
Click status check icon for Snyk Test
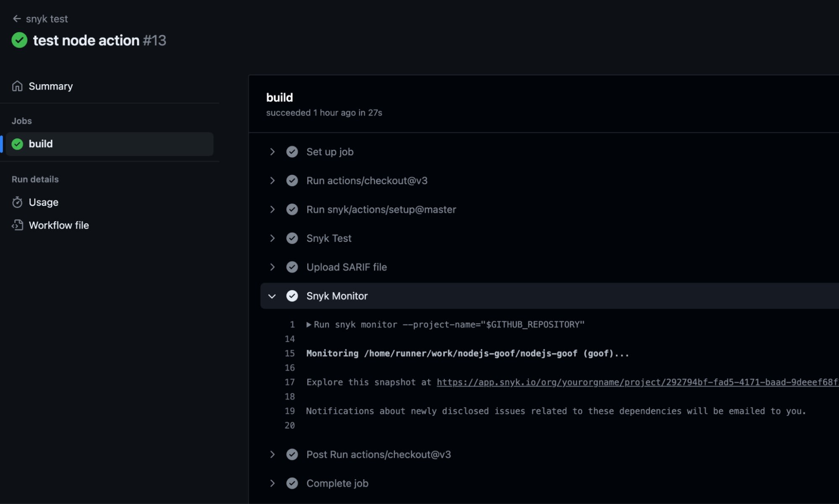pyautogui.click(x=292, y=239)
